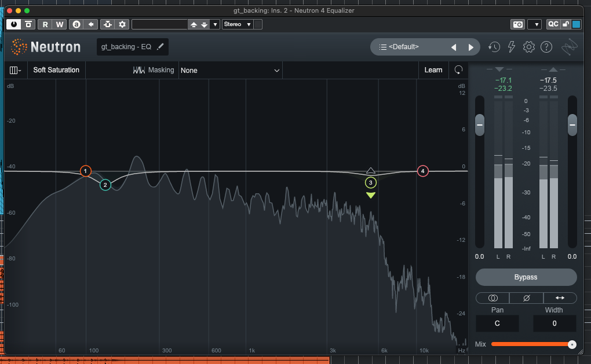591x364 pixels.
Task: Open the masking source 'None' dropdown
Action: tap(230, 71)
